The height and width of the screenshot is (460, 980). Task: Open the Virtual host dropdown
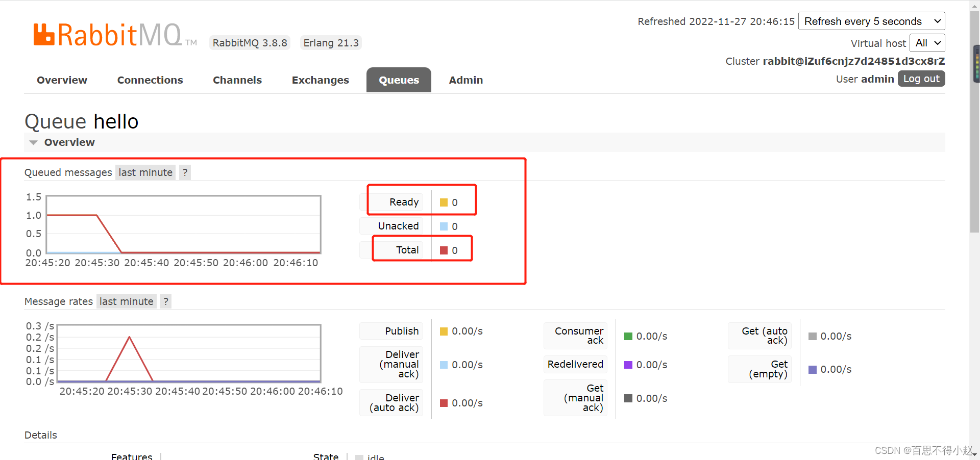click(927, 43)
